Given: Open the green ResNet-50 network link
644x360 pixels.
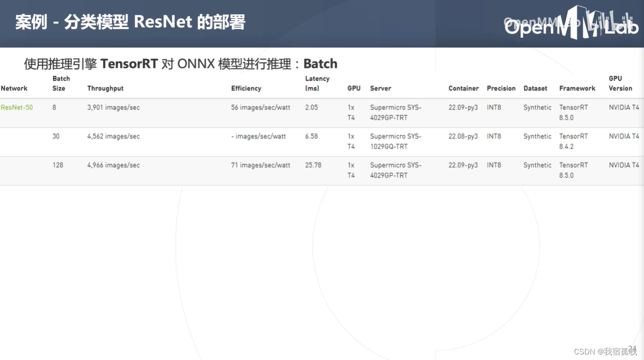Looking at the screenshot, I should click(17, 108).
